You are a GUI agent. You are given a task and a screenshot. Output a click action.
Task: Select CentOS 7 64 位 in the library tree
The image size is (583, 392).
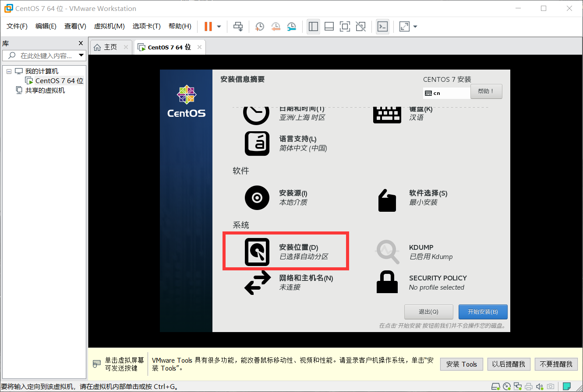point(59,81)
